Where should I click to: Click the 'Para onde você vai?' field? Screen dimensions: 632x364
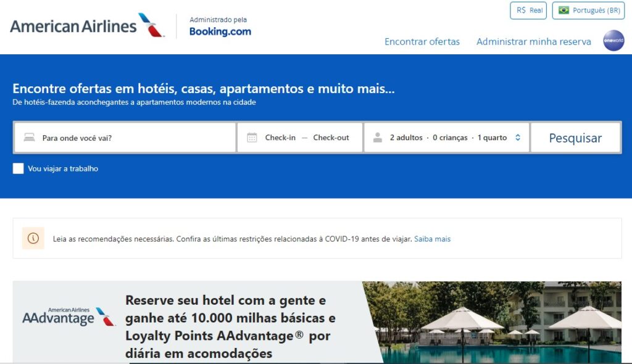pos(125,138)
